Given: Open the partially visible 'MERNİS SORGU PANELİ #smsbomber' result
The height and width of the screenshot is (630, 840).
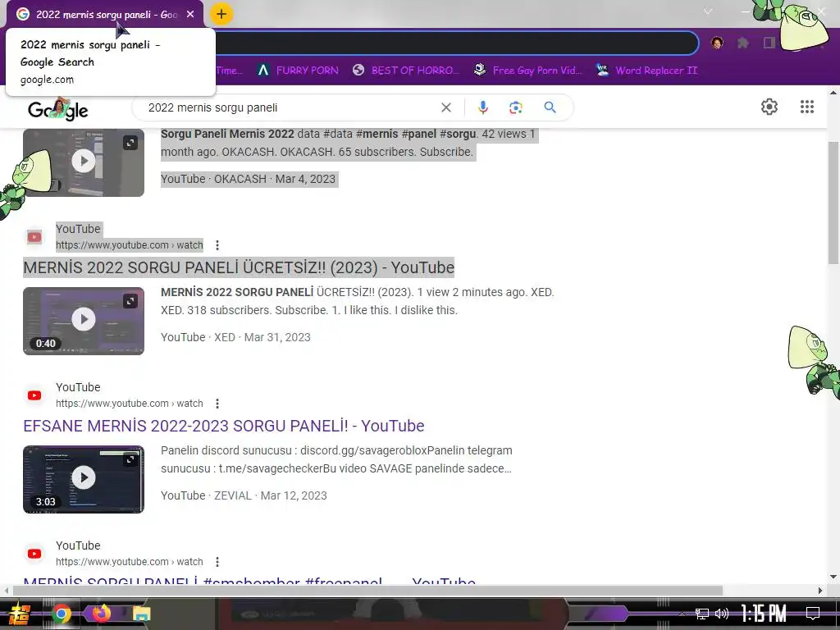Looking at the screenshot, I should pyautogui.click(x=249, y=580).
